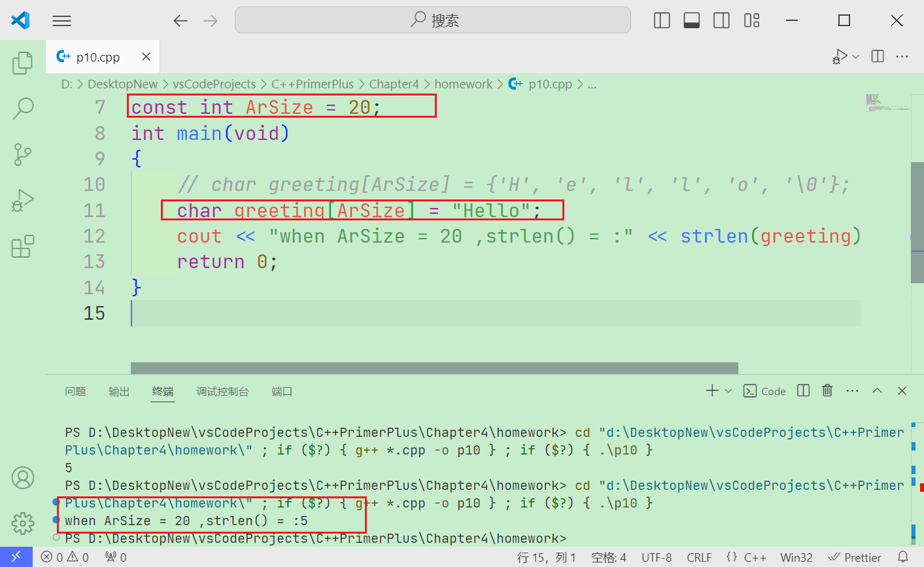Run or debug the C++ file

840,57
